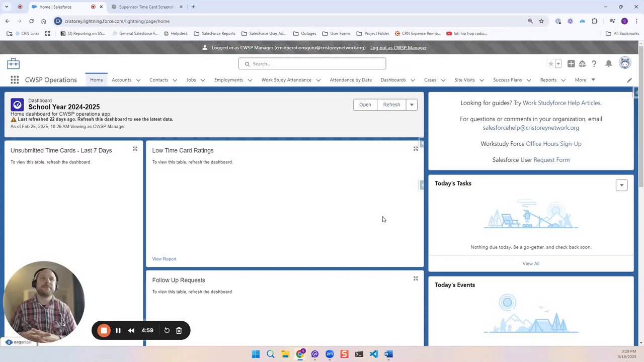The width and height of the screenshot is (644, 362).
Task: Bookmark this page with the star
Action: coord(541,21)
